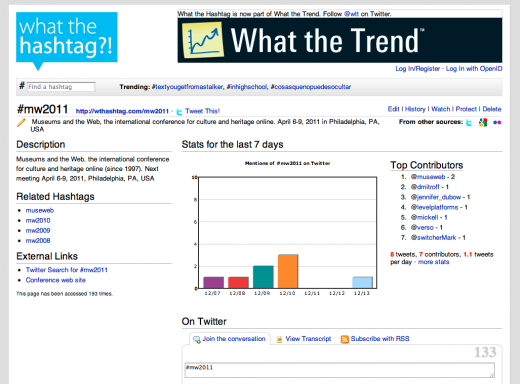Open trending #inhighschool hashtag
520x384 pixels.
coord(247,87)
